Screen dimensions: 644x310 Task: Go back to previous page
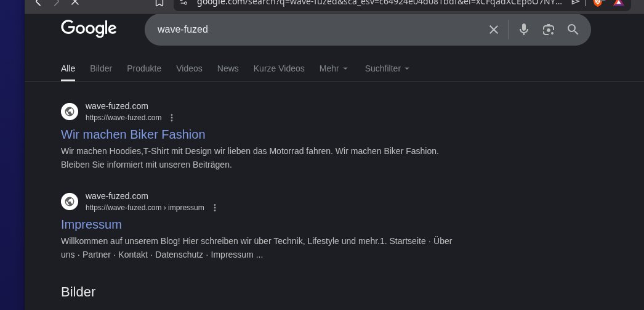click(x=38, y=2)
